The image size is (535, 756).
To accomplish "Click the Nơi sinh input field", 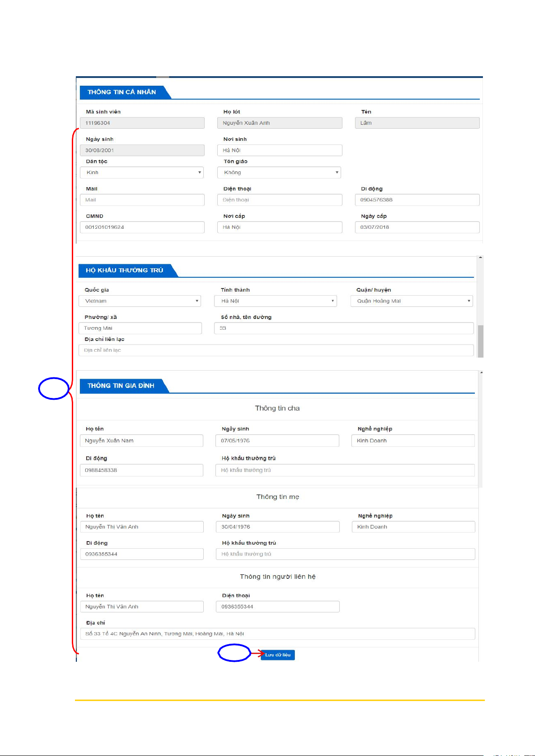I will [279, 150].
